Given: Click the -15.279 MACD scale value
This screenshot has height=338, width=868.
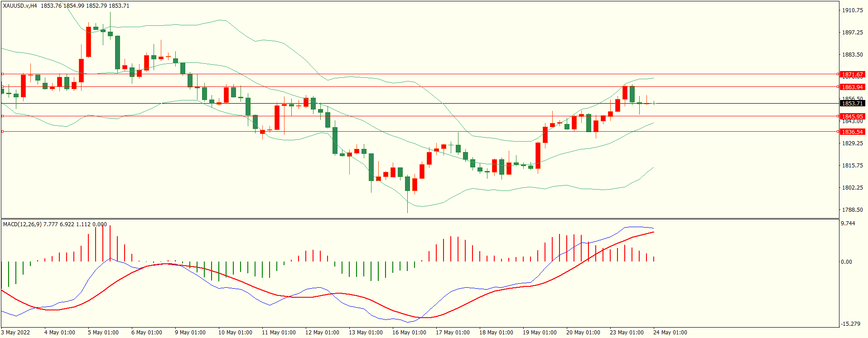Looking at the screenshot, I should click(850, 324).
